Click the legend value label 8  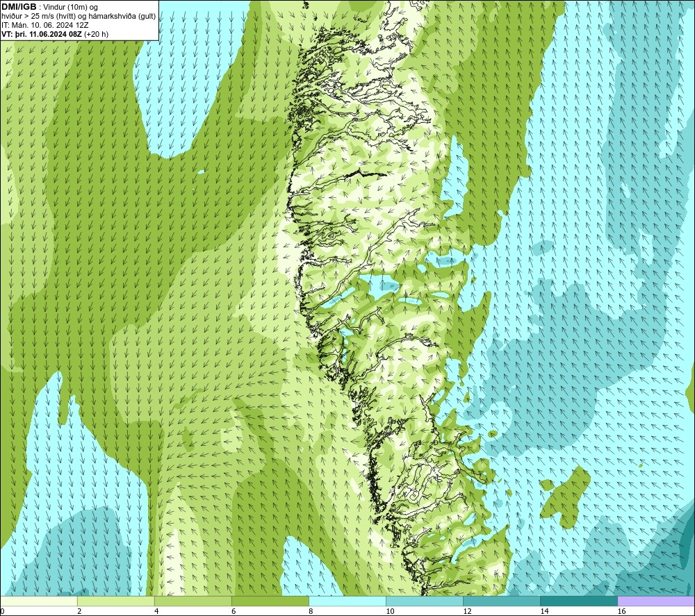[x=311, y=611]
